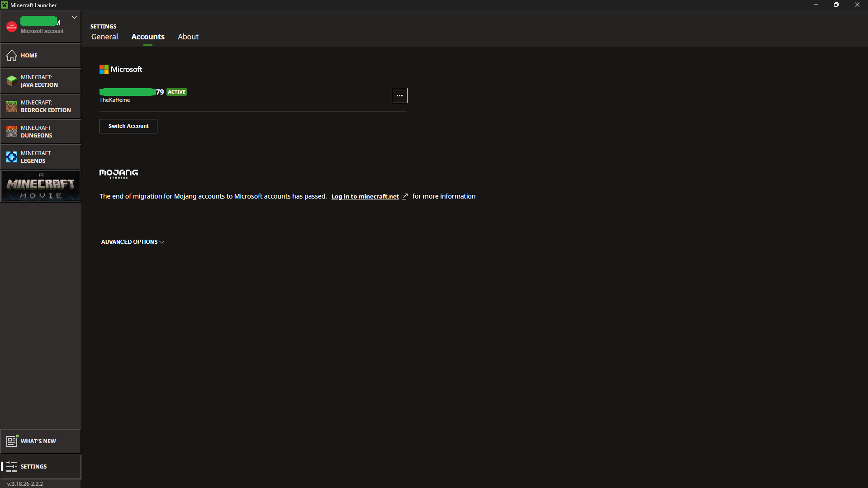Click the Home house icon in sidebar
The height and width of the screenshot is (488, 868).
pyautogui.click(x=12, y=55)
